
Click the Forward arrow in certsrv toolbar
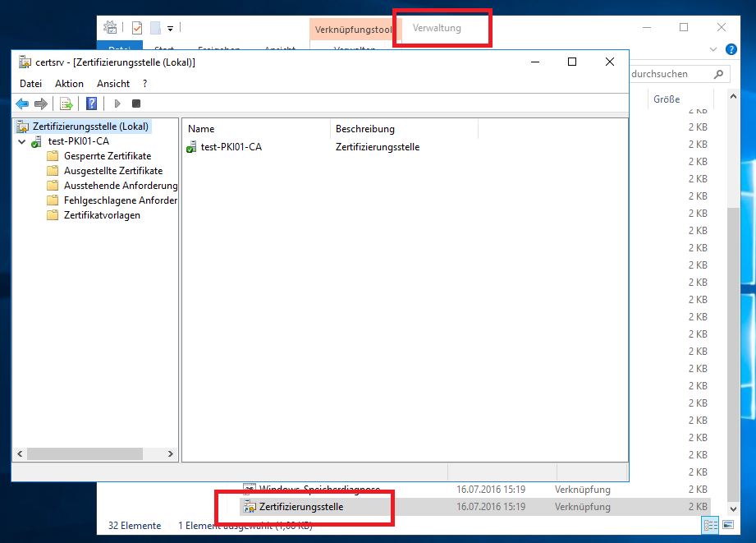[x=40, y=104]
